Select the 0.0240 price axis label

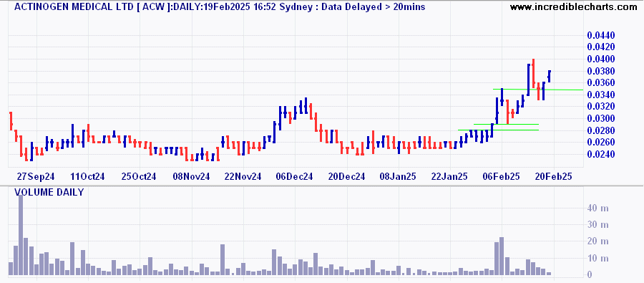601,154
